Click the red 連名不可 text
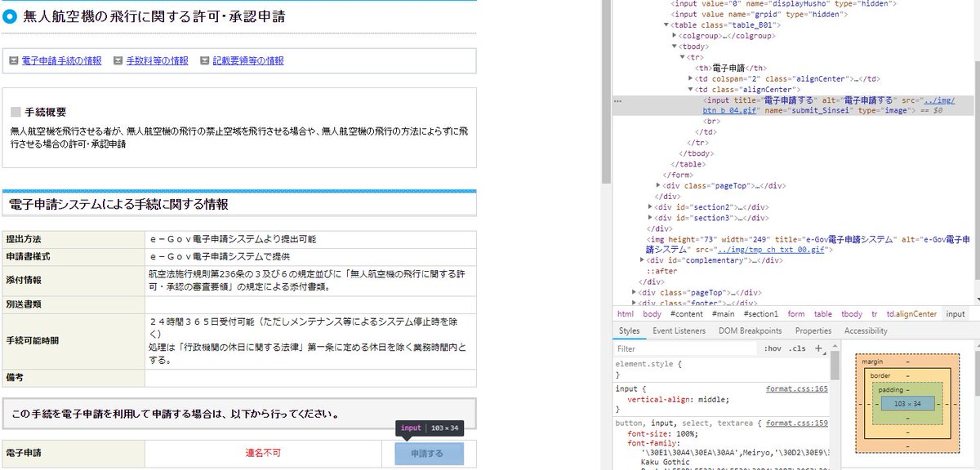980x470 pixels. (263, 453)
